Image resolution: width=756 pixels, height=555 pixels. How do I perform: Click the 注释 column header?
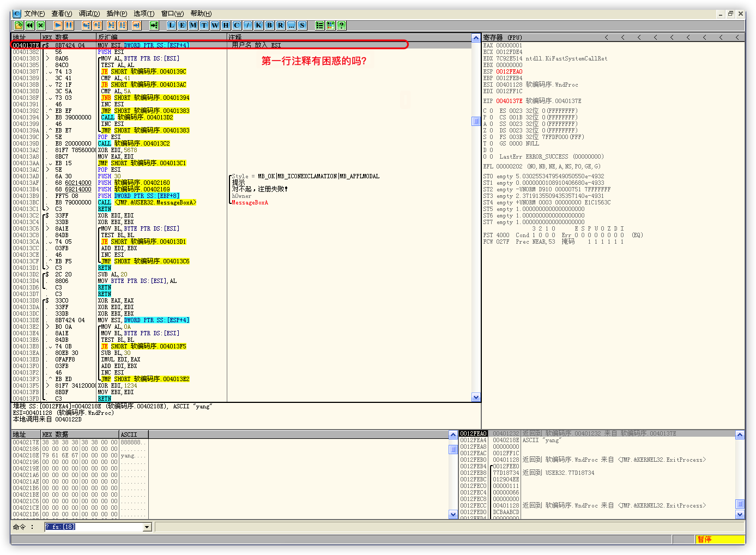click(x=235, y=38)
